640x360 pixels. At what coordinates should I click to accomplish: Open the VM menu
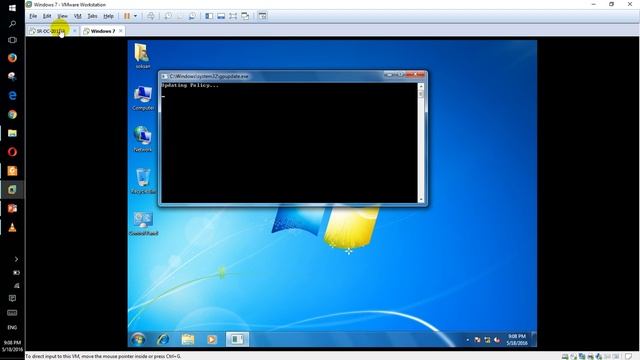tap(78, 16)
